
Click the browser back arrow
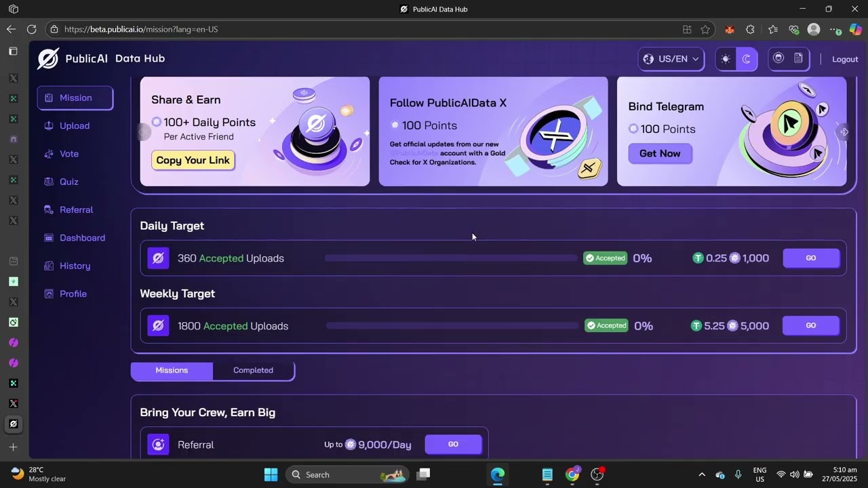point(11,29)
